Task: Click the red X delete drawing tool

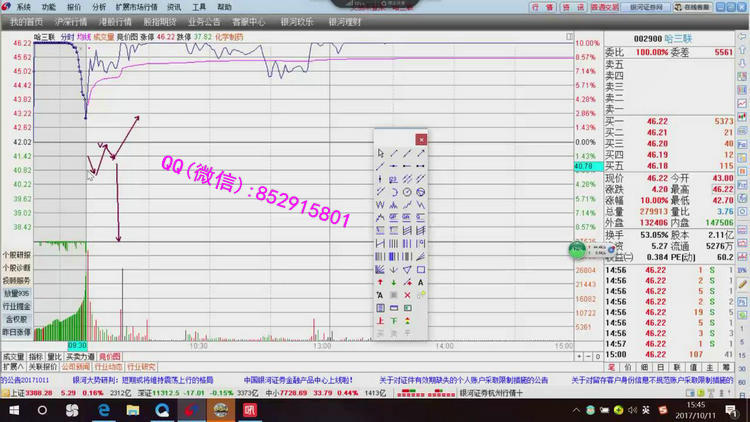Action: pyautogui.click(x=407, y=294)
